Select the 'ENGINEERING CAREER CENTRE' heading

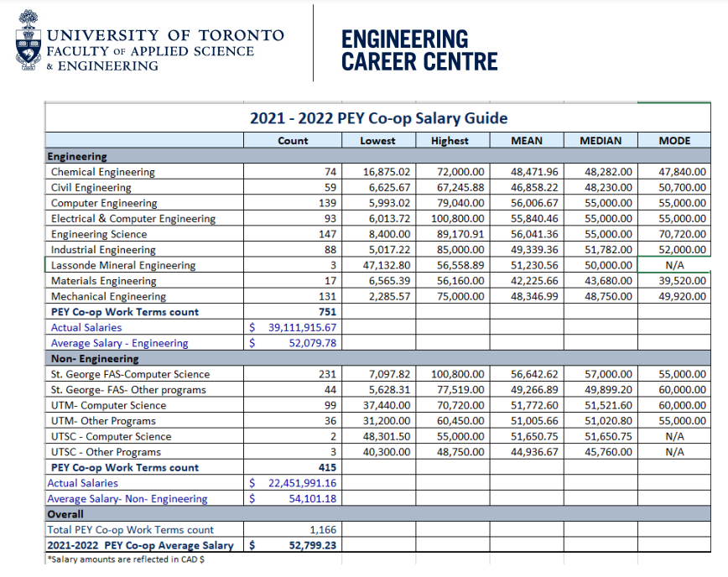click(x=419, y=50)
